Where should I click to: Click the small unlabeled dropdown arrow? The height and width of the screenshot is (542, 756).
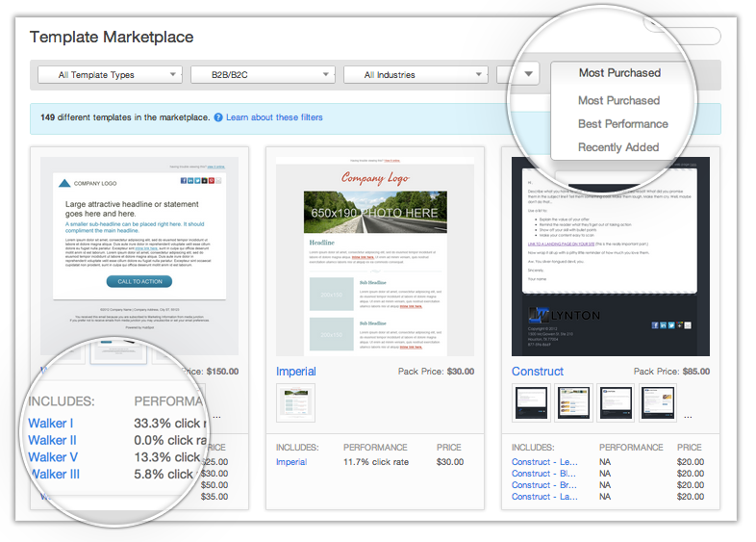click(x=528, y=74)
